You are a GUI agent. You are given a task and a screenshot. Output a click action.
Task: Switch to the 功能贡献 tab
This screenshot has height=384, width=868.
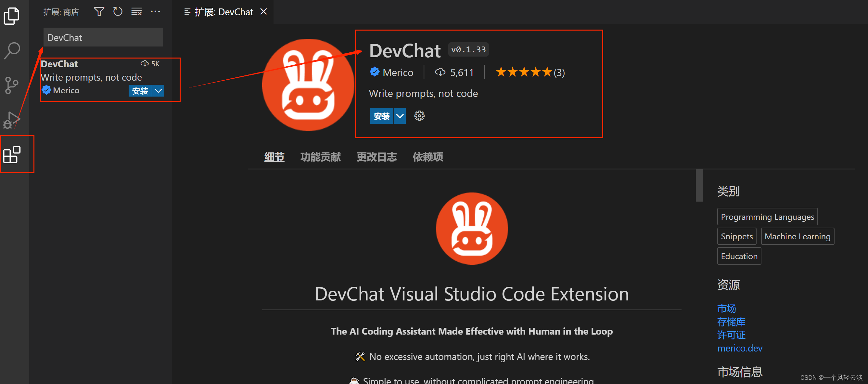tap(320, 156)
